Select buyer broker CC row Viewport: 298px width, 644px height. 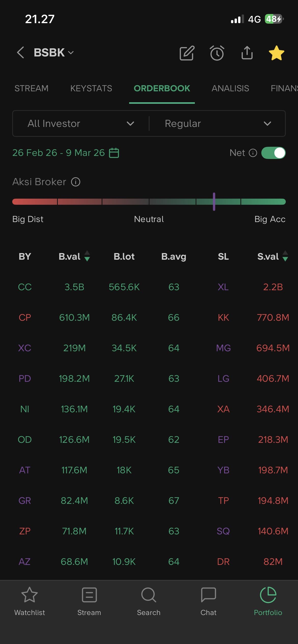pos(25,287)
